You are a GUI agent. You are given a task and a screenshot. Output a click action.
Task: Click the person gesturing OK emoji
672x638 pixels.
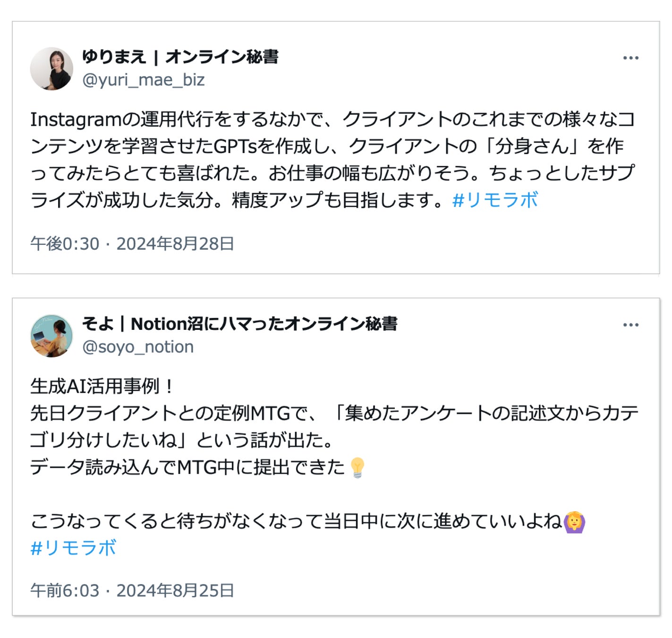tap(575, 522)
